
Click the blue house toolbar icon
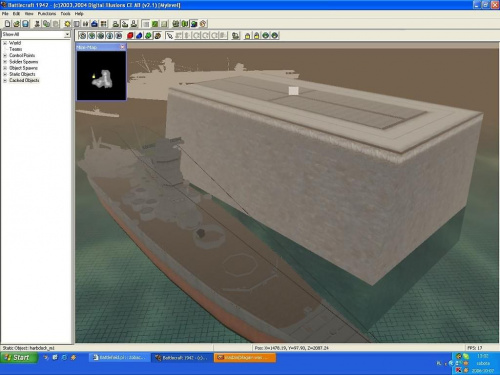(94, 24)
